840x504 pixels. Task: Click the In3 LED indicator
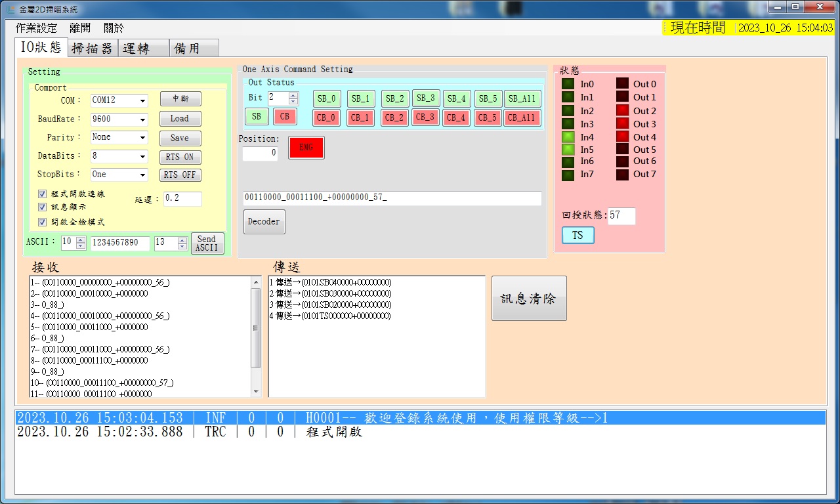pos(568,124)
